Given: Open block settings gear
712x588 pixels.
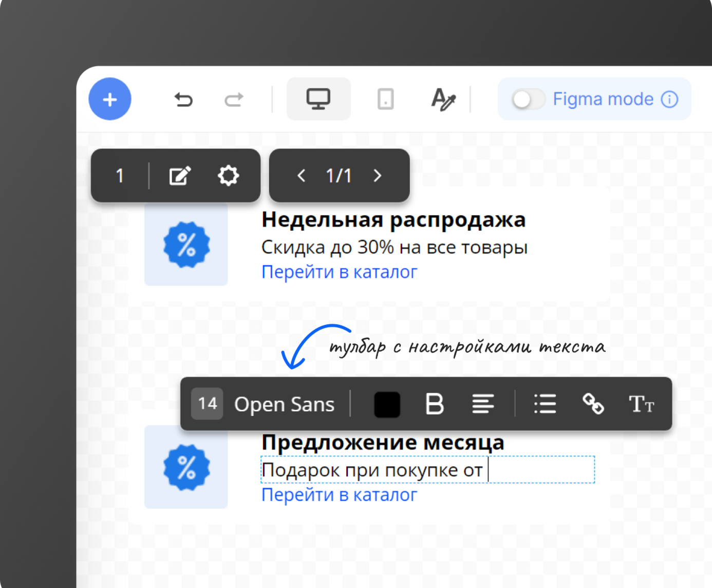Looking at the screenshot, I should coord(228,176).
